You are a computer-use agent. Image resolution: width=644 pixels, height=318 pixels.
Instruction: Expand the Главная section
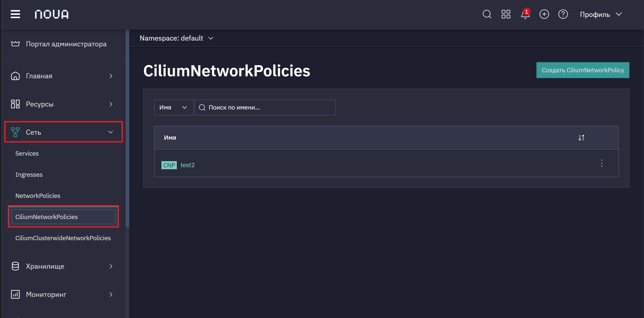pyautogui.click(x=111, y=76)
